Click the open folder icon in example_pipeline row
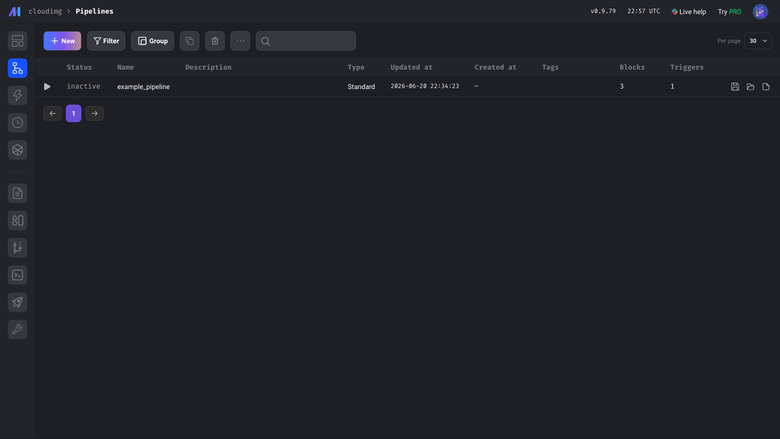The width and height of the screenshot is (780, 439). (750, 87)
